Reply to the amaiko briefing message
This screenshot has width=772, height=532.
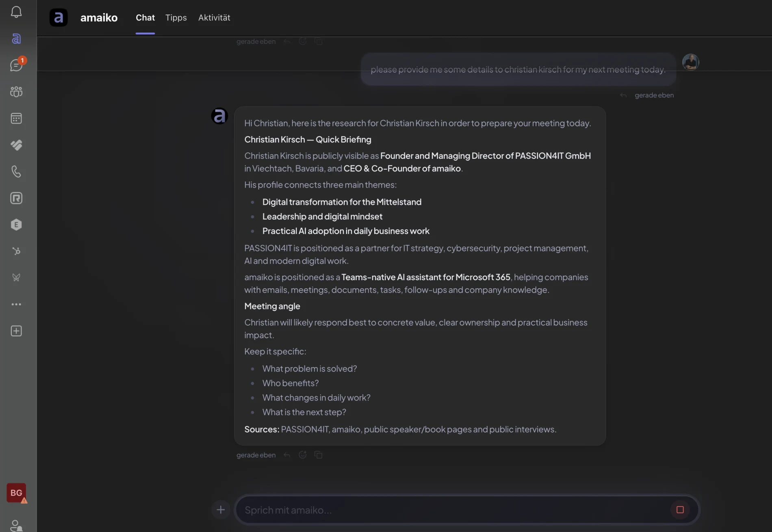(x=287, y=455)
